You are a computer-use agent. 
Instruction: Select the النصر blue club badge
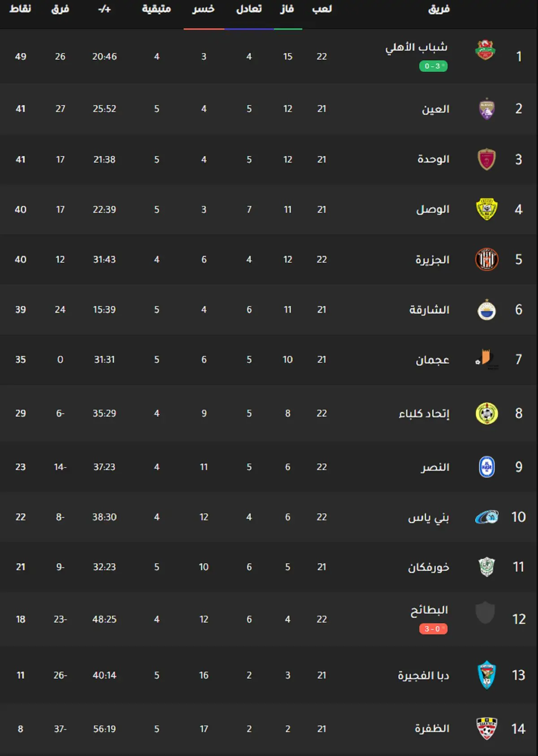pyautogui.click(x=487, y=467)
